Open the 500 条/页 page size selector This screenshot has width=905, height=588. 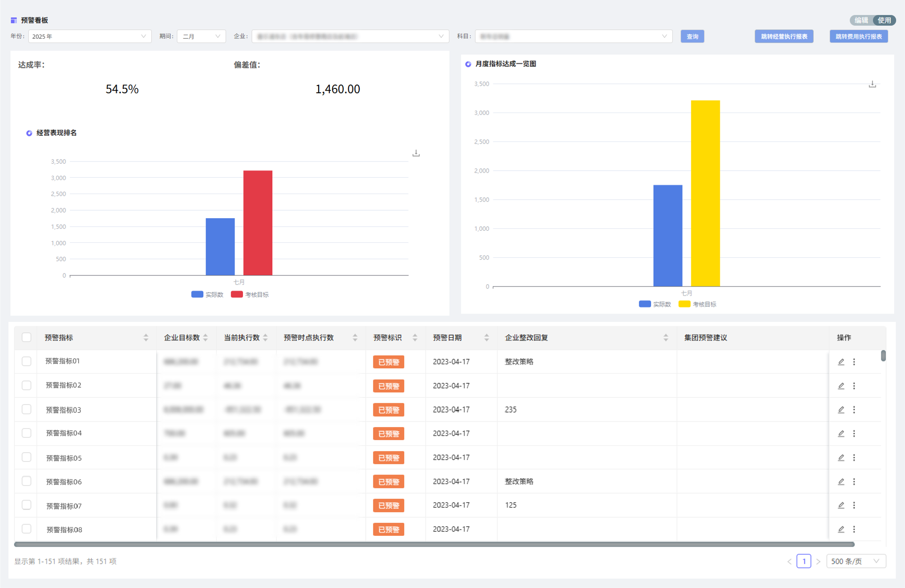point(855,561)
